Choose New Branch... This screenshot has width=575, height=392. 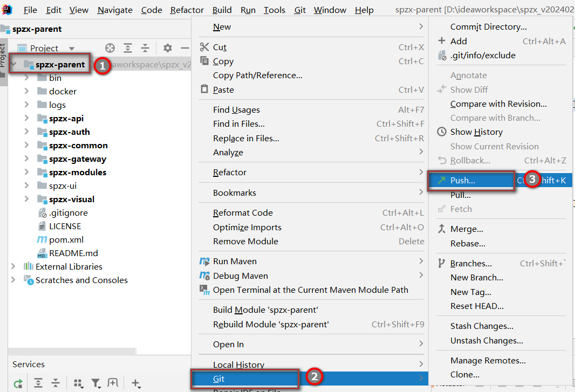click(477, 278)
